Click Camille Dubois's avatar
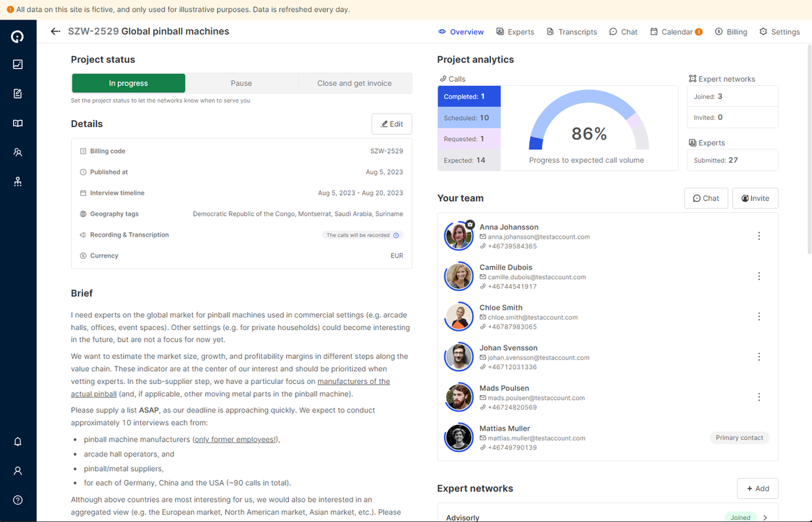The width and height of the screenshot is (812, 522). click(x=459, y=276)
